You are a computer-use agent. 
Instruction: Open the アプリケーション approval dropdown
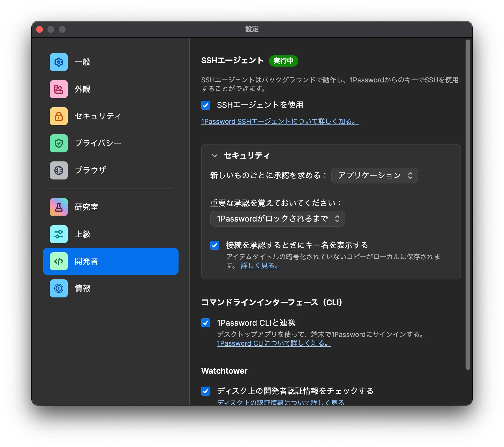[x=374, y=176]
